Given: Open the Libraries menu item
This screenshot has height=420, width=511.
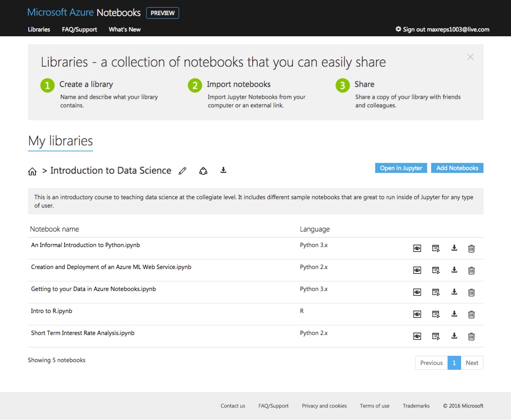Looking at the screenshot, I should 39,29.
